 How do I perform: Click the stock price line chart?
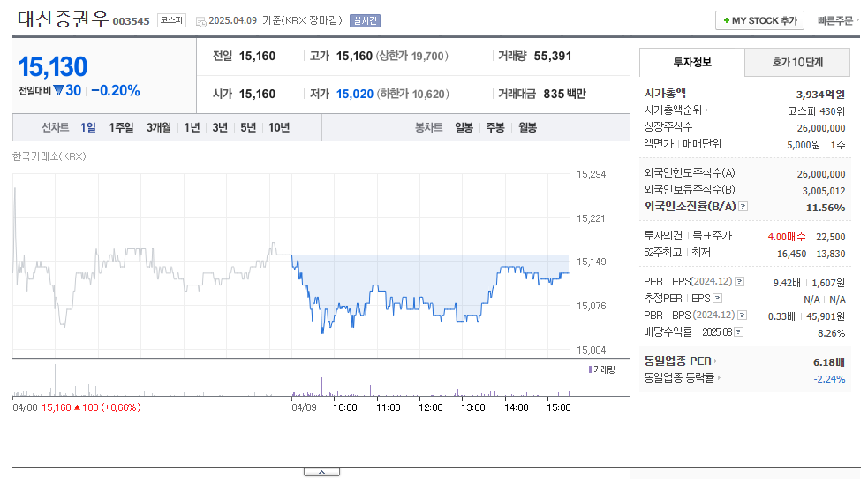[291, 265]
